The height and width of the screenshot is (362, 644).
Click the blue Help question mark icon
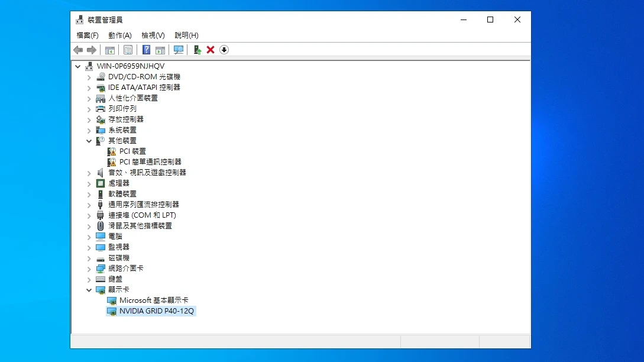pos(146,50)
